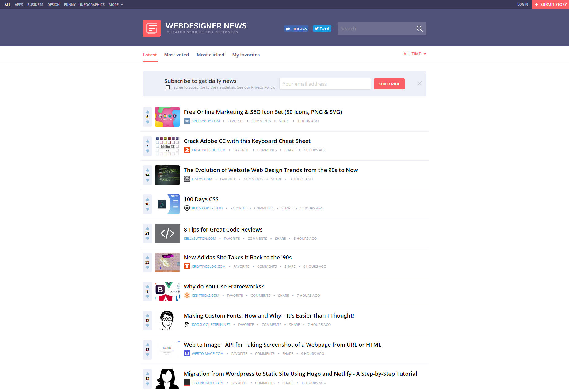Click the search magnifier icon
Image resolution: width=569 pixels, height=392 pixels.
point(419,28)
